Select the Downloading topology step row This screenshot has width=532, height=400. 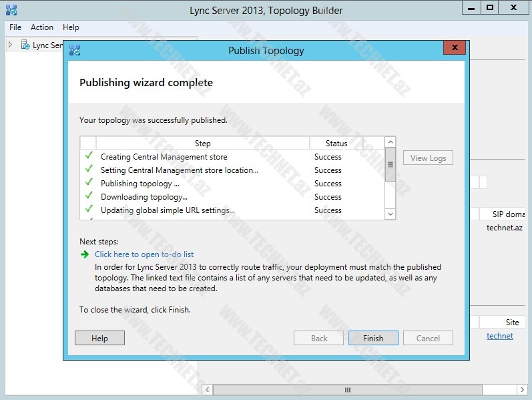click(232, 197)
